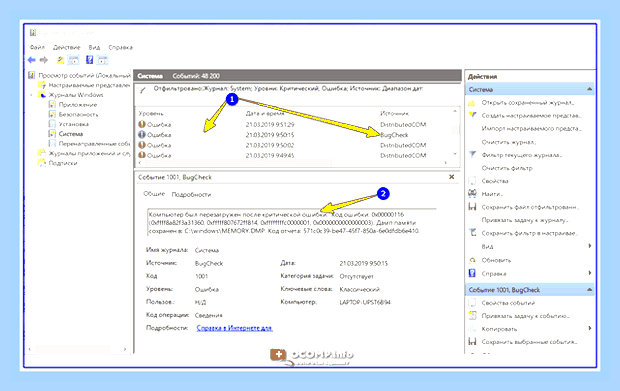Open the Копировать submenu arrow
The height and width of the screenshot is (391, 620).
(x=590, y=328)
